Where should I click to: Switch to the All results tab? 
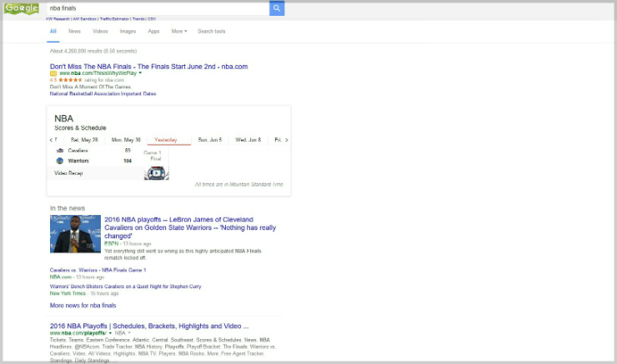53,32
